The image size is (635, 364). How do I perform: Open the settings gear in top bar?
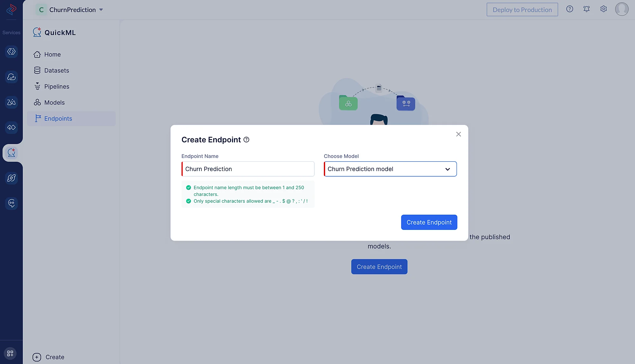click(x=603, y=9)
